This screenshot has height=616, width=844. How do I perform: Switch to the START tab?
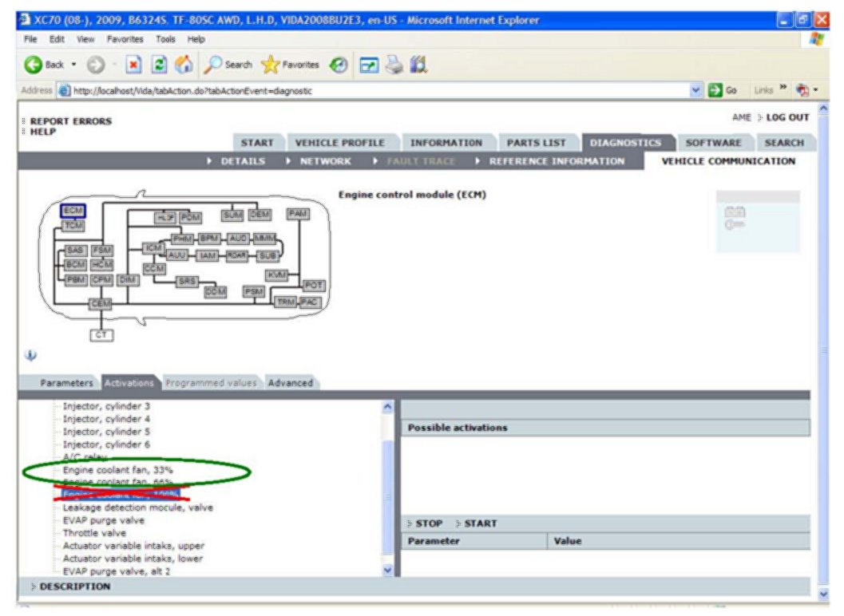(257, 143)
